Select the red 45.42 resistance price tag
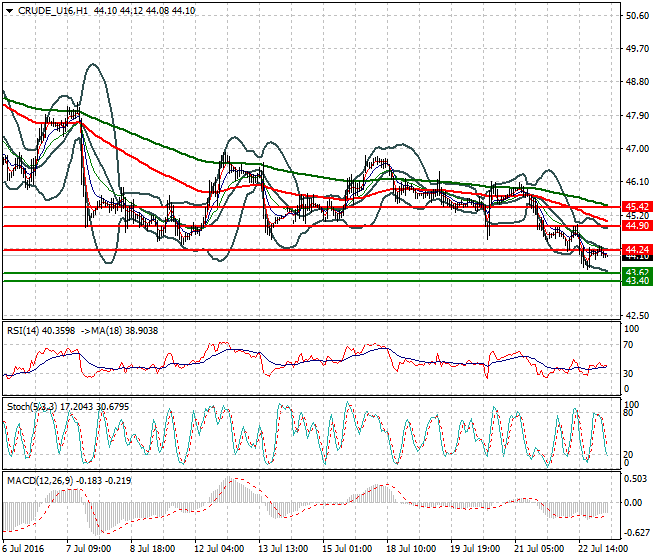 tap(637, 207)
